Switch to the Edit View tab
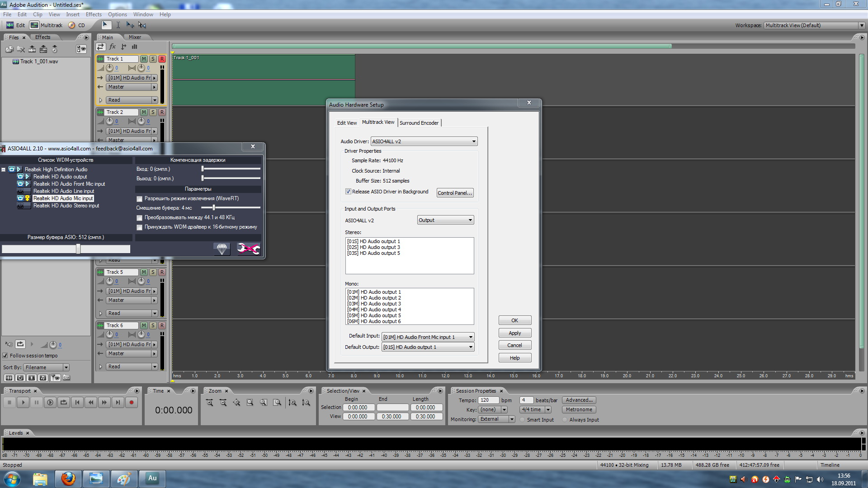Screen dimensions: 868x488 [x=347, y=123]
